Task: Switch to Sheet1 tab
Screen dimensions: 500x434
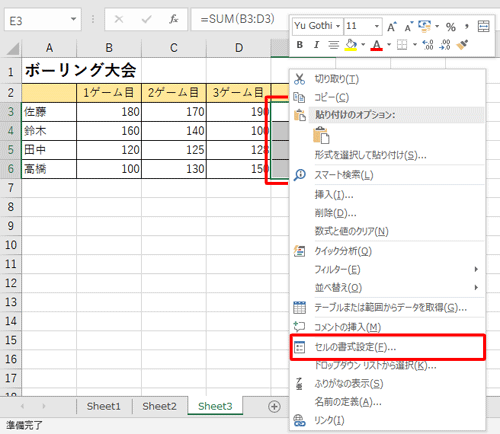Action: click(x=104, y=406)
